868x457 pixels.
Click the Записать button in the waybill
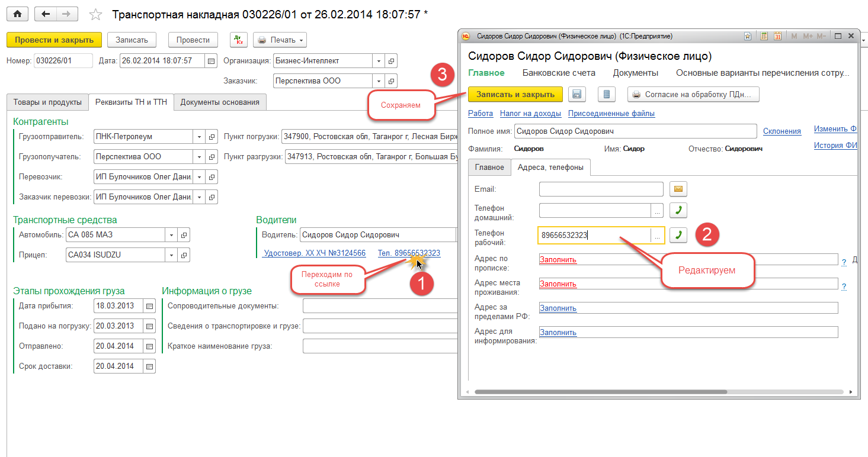(x=132, y=40)
